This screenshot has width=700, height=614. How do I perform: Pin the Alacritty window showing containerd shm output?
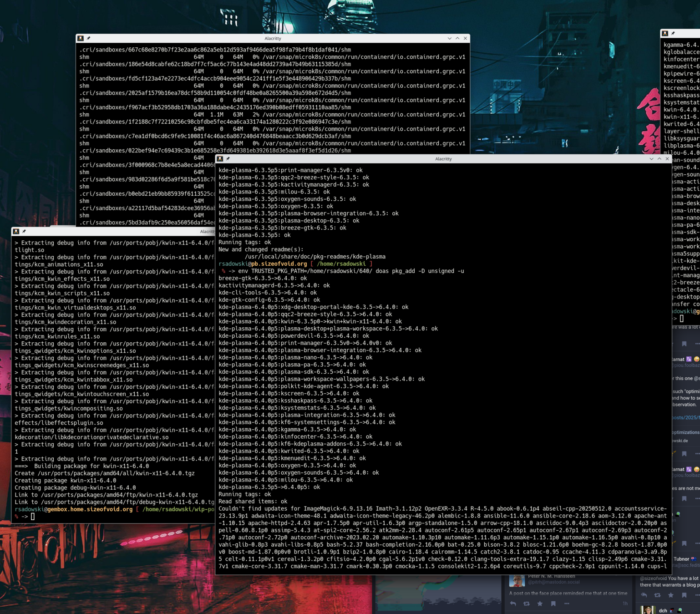[89, 39]
